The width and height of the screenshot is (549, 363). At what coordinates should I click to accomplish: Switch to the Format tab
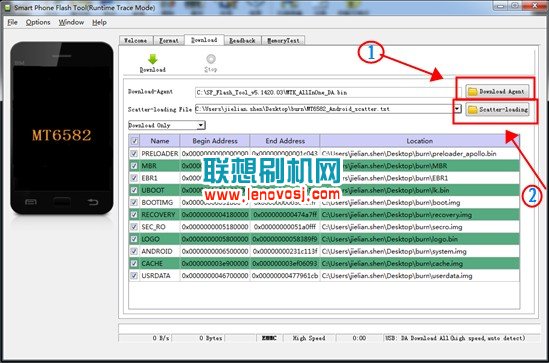coord(169,41)
